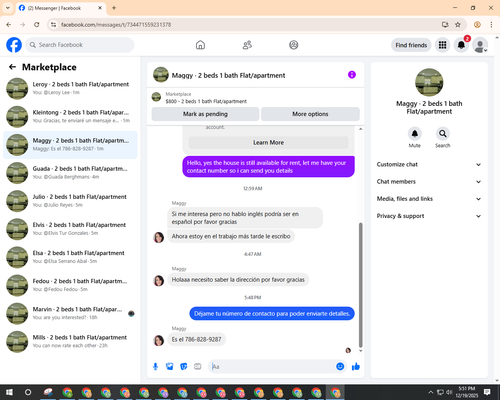Open Maggy's large profile thumbnail in sidebar

429,82
